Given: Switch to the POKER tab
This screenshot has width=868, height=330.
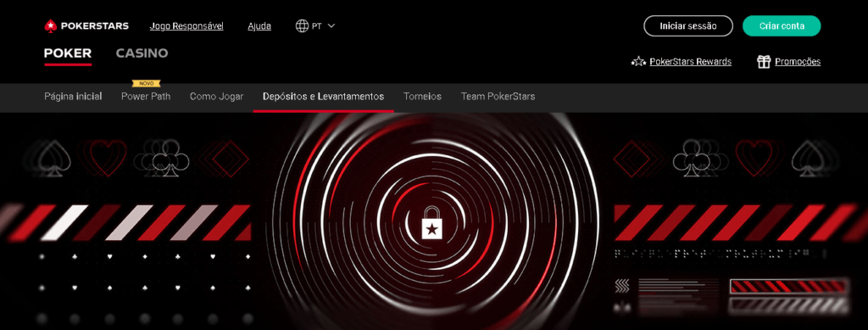Looking at the screenshot, I should (68, 53).
